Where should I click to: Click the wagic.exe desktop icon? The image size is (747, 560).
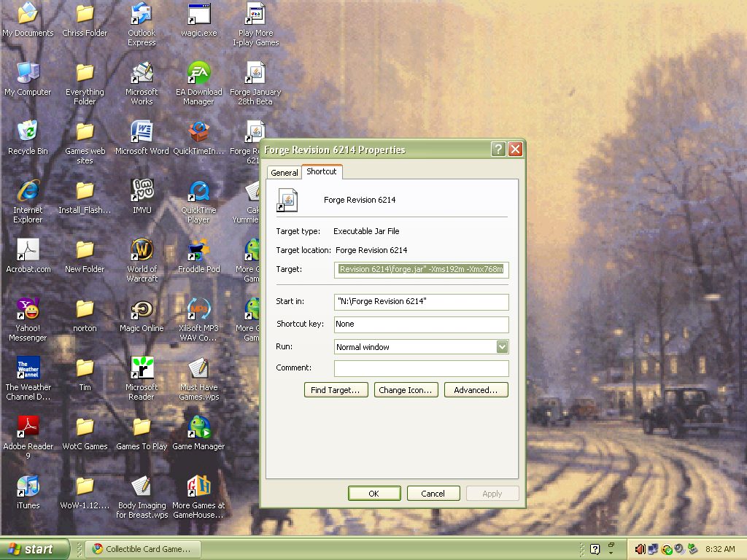click(x=199, y=15)
